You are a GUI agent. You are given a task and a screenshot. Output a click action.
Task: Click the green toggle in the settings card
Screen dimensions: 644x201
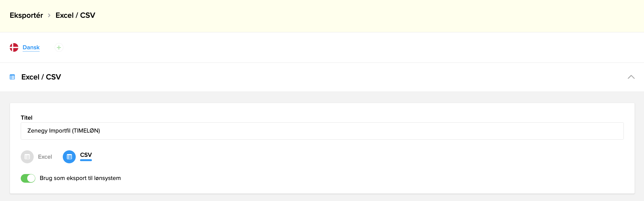[x=28, y=178]
